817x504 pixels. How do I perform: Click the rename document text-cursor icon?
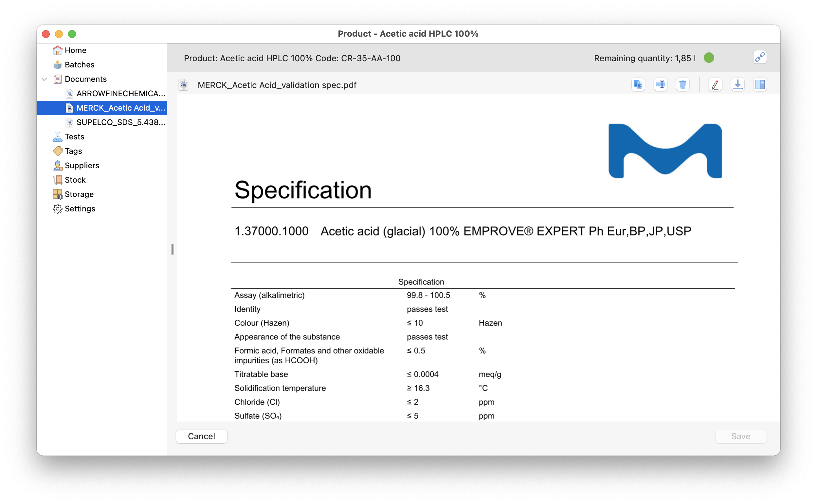(660, 85)
